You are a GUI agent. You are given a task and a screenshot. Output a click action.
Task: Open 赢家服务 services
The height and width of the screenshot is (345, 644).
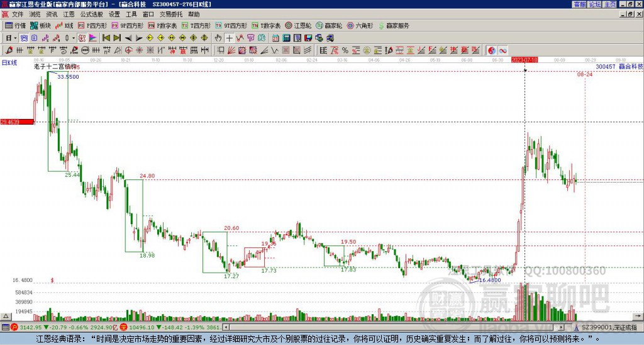coord(394,25)
